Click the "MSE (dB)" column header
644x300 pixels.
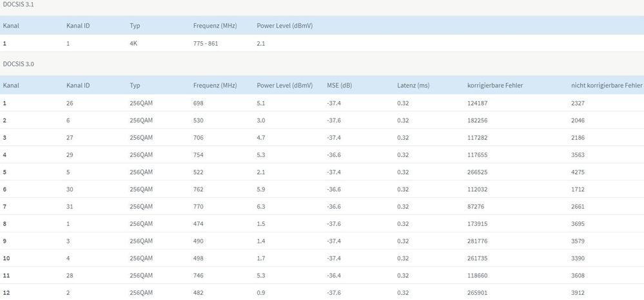[x=341, y=85]
